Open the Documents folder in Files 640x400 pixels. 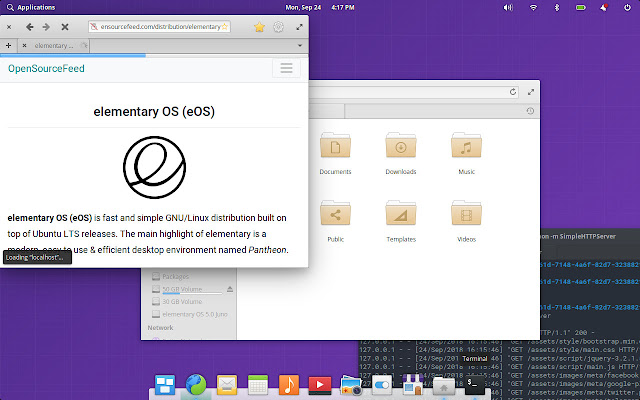point(335,153)
